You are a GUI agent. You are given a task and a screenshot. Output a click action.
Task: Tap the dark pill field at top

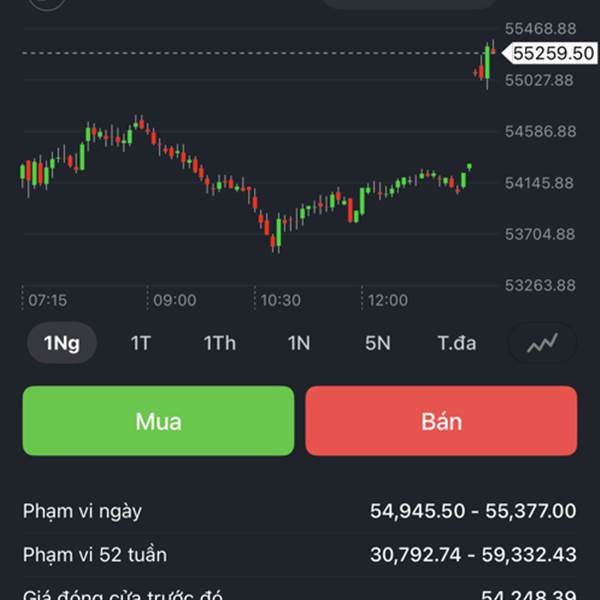[408, 4]
